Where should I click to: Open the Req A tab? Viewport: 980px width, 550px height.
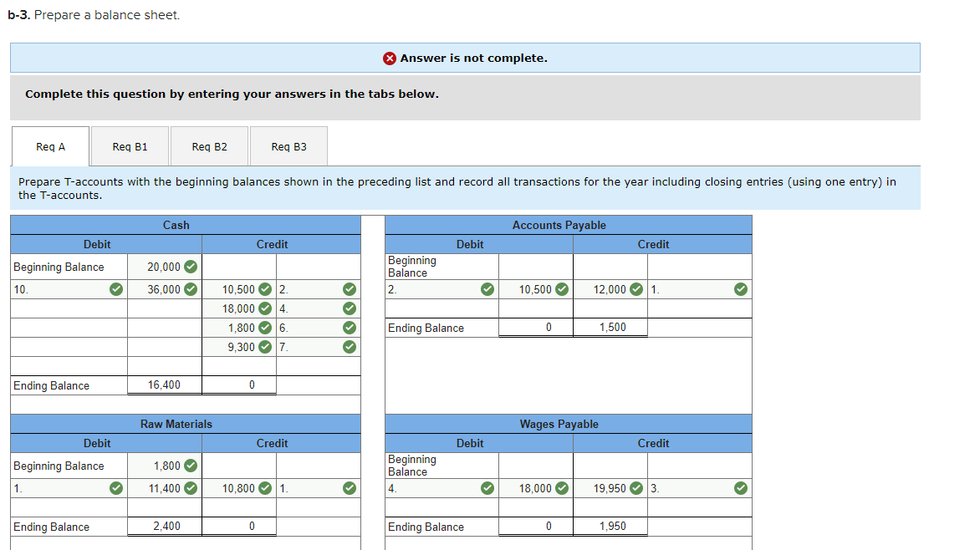pos(51,146)
